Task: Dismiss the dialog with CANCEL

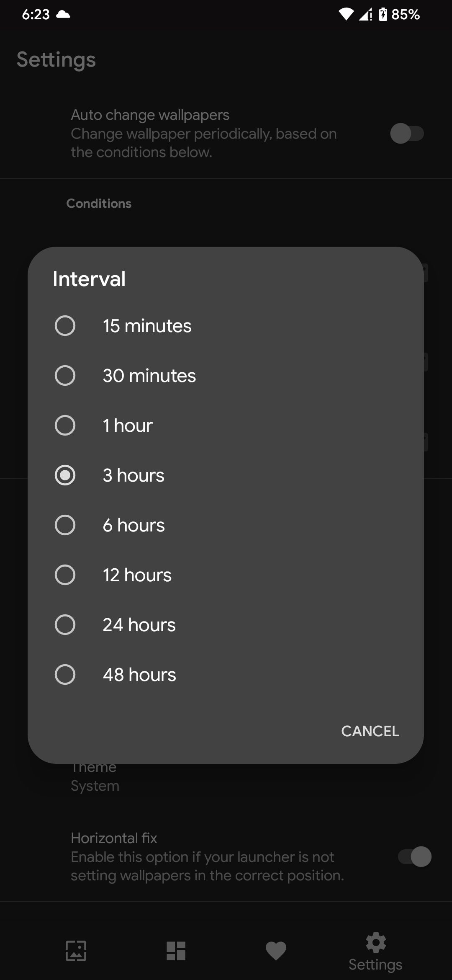Action: [x=370, y=731]
